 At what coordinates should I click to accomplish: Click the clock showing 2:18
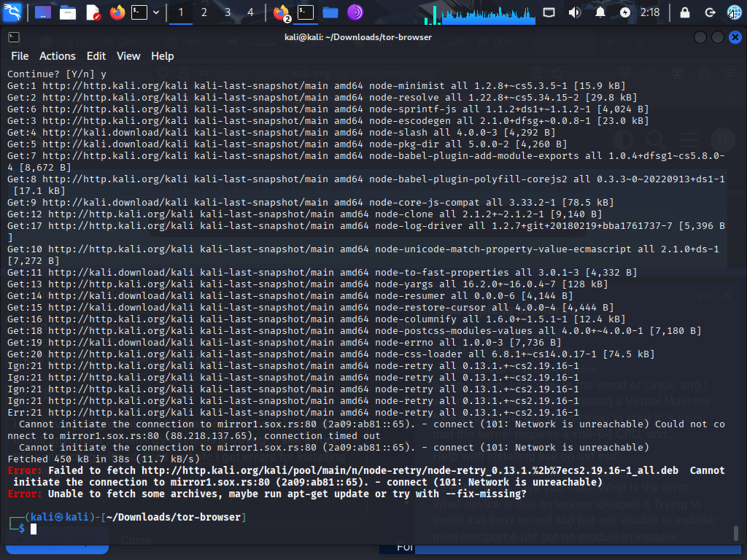pos(650,12)
